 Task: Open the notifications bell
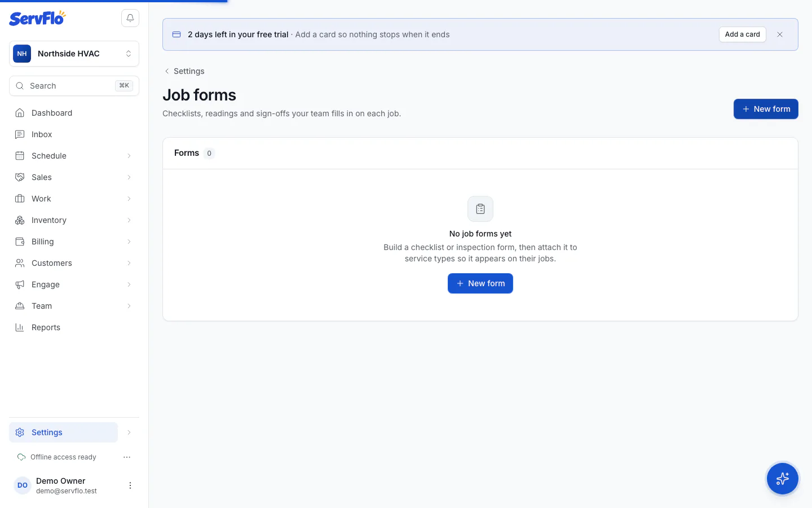tap(130, 18)
